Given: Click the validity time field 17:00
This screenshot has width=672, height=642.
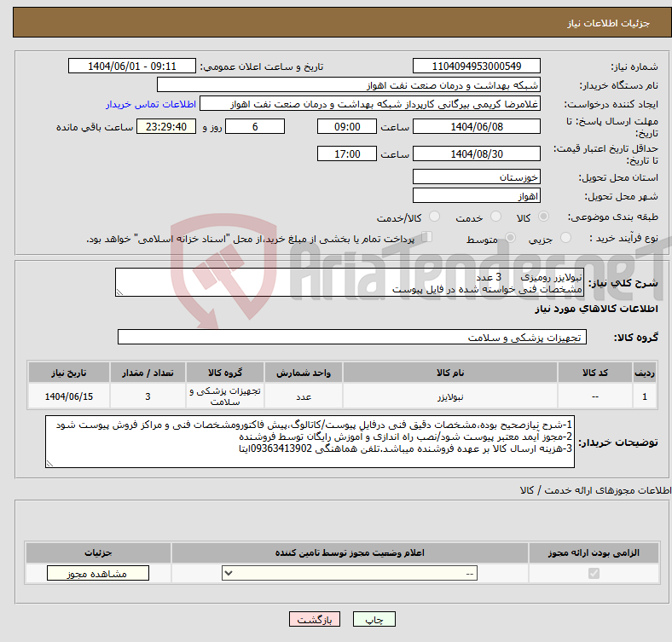Looking at the screenshot, I should 347,153.
